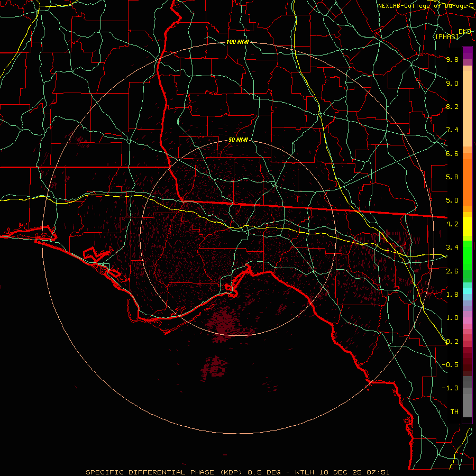Click the 8.2 scale value
Viewport: 476px width, 476px height.
click(452, 106)
